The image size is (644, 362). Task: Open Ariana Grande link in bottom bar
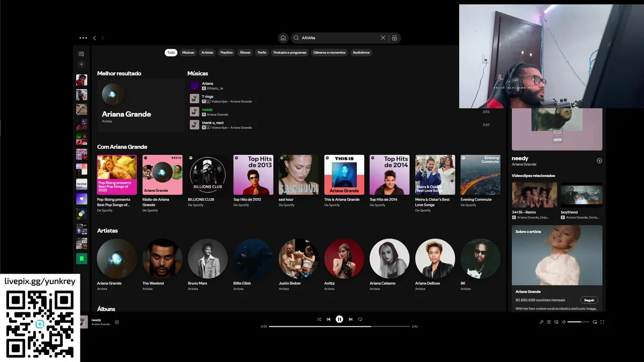pos(101,324)
